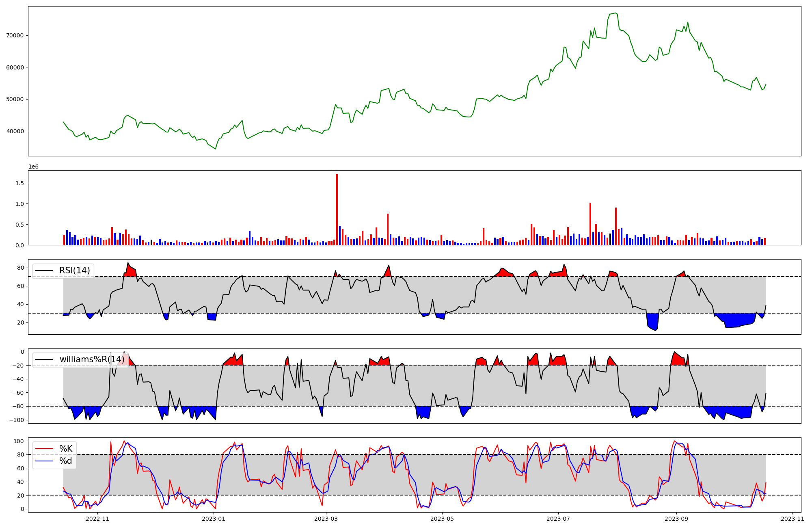Viewport: 812px width, 528px height.
Task: Select the 2023-03 date tick label
Action: pos(326,519)
